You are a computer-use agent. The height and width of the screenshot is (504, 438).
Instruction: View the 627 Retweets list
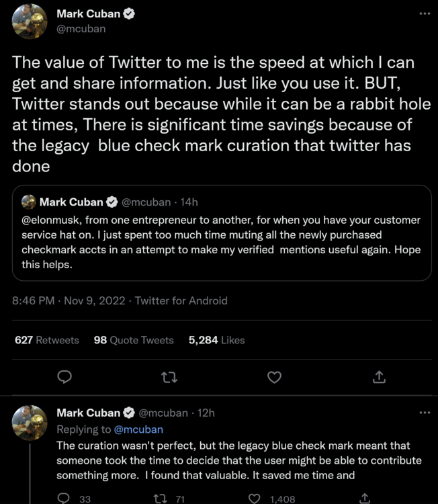47,340
